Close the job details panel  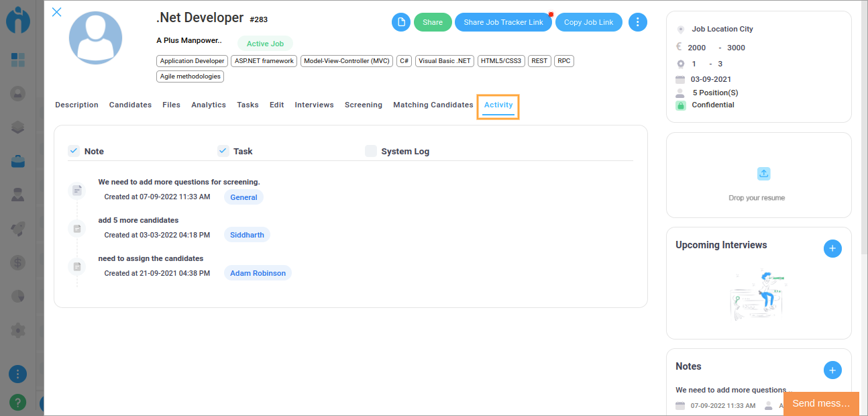point(57,12)
